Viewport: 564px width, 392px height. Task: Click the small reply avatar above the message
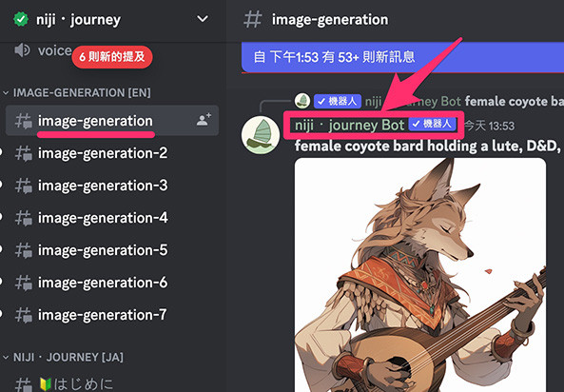click(x=302, y=101)
